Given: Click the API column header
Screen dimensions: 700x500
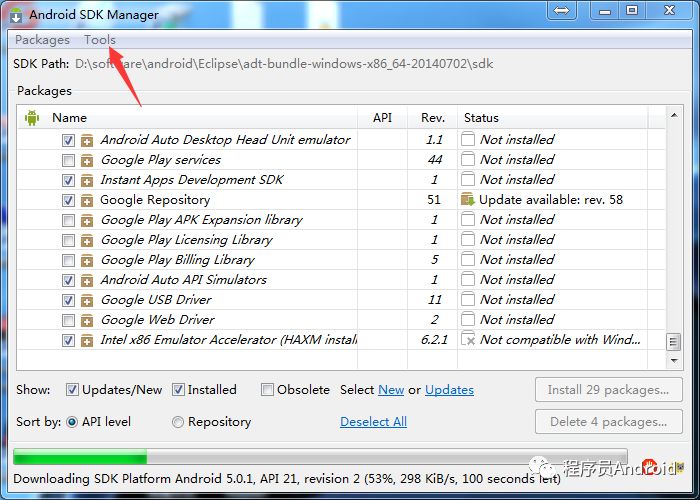Looking at the screenshot, I should [x=383, y=118].
